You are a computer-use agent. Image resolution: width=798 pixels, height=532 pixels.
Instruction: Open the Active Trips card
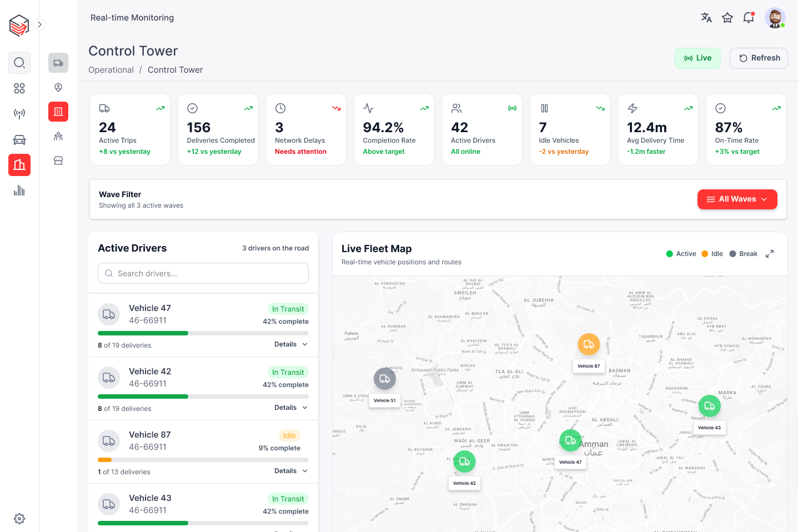pos(130,129)
